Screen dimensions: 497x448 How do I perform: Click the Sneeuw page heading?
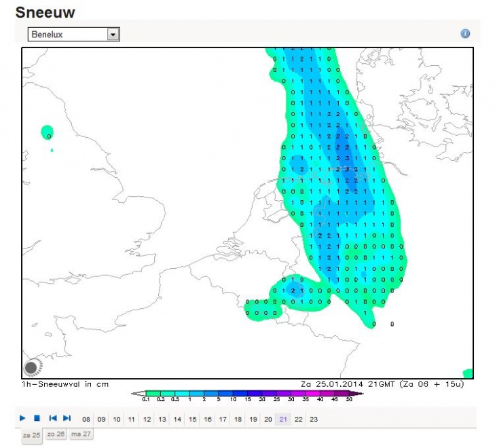[x=45, y=13]
